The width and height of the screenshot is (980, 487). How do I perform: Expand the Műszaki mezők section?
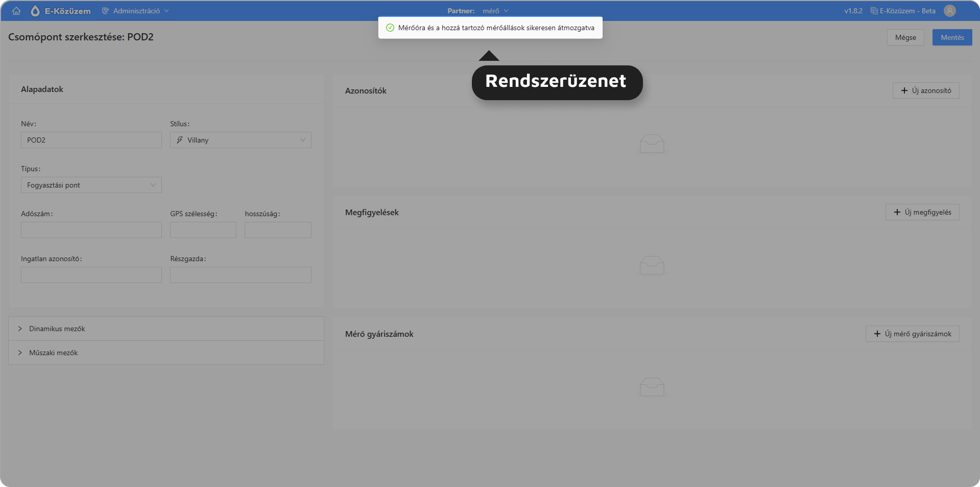click(53, 353)
